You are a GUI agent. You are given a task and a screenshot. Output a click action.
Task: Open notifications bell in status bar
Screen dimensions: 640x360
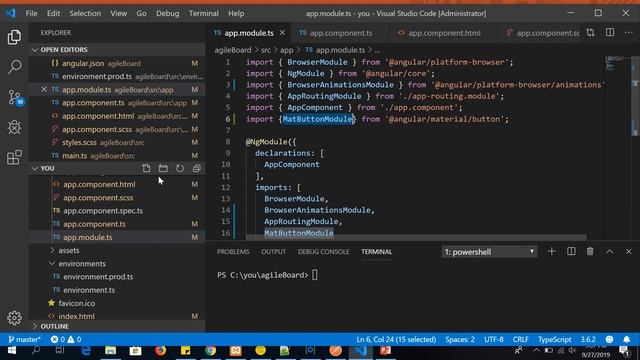(626, 339)
